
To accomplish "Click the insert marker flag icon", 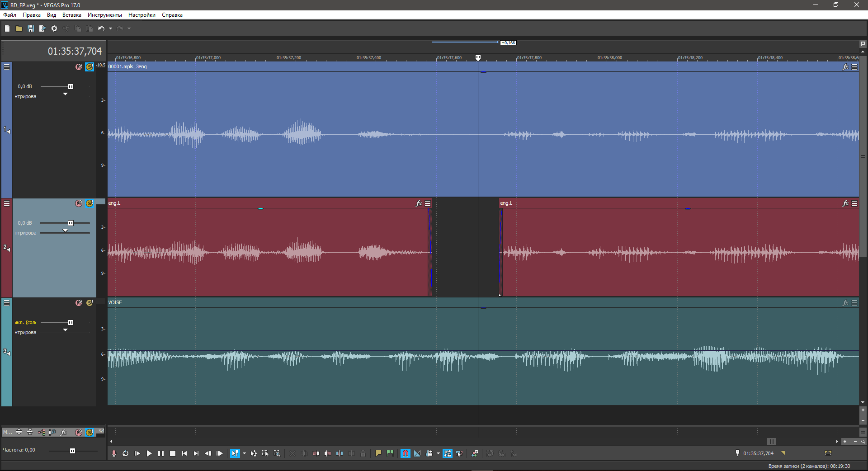I will point(378,453).
